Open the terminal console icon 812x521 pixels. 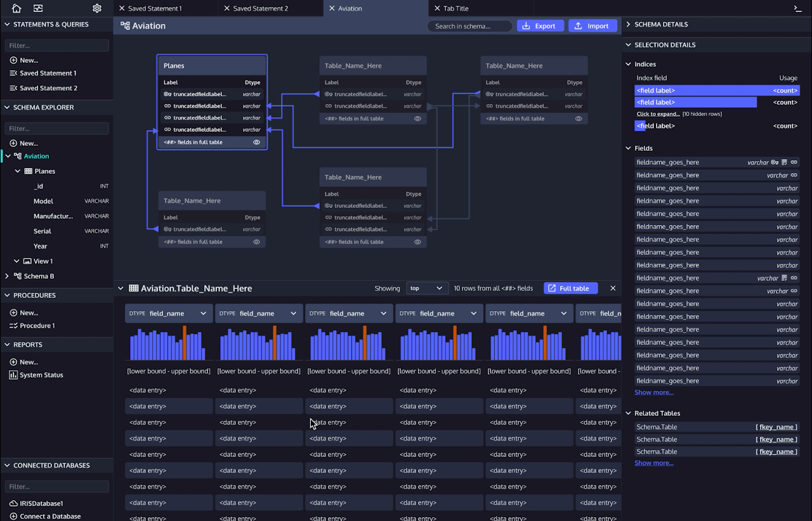tap(798, 8)
